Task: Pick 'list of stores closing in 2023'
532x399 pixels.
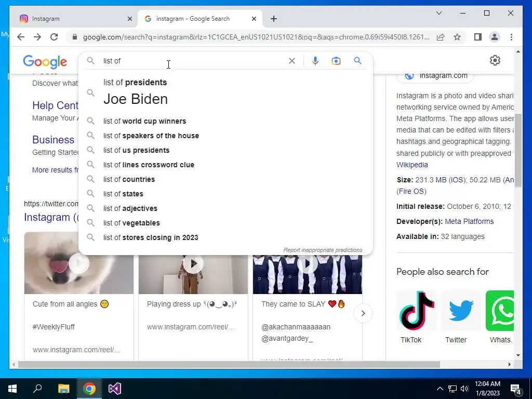Action: coord(225,238)
